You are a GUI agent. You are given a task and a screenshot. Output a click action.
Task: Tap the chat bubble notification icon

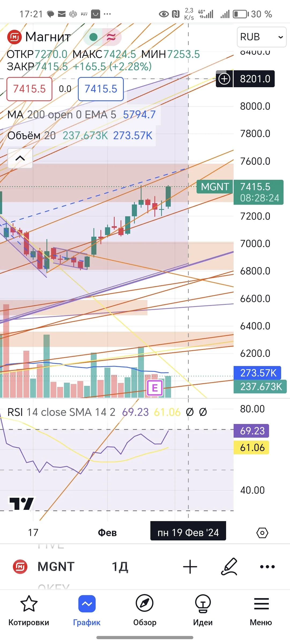[50, 14]
